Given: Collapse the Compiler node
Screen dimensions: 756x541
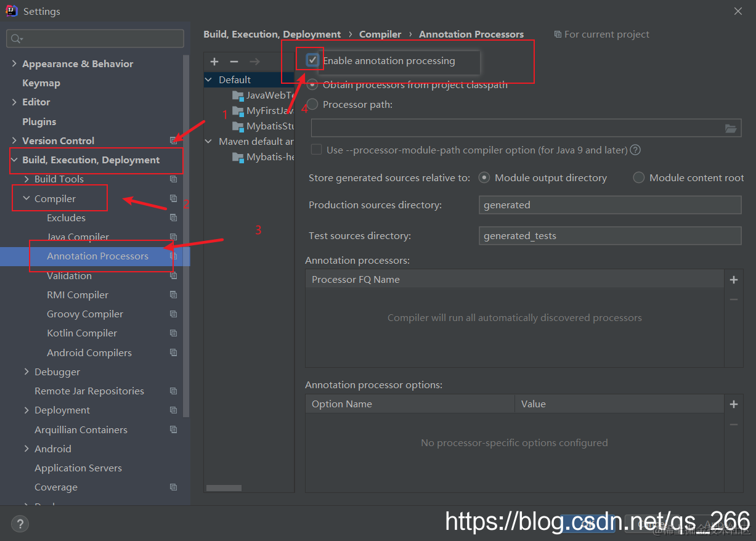Looking at the screenshot, I should point(26,198).
